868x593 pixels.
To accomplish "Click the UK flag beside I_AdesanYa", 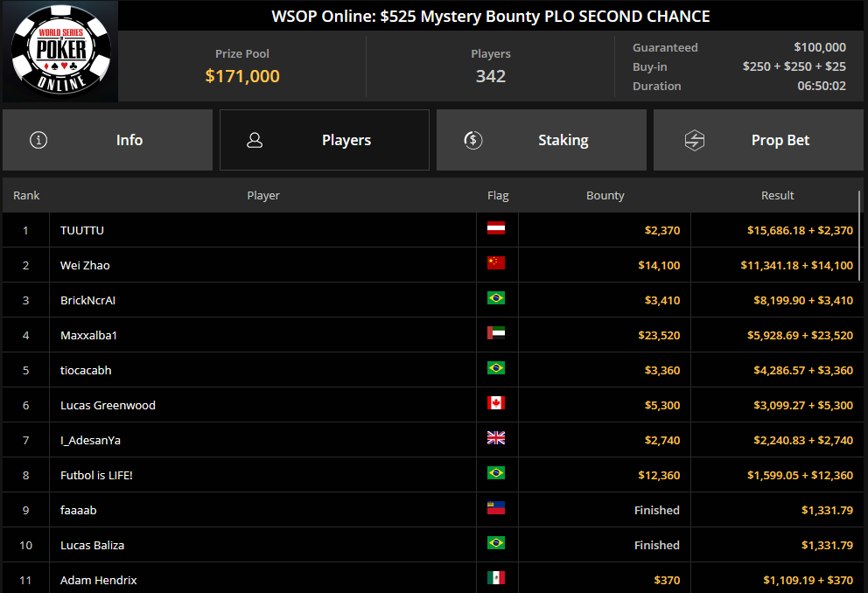I will pyautogui.click(x=496, y=437).
